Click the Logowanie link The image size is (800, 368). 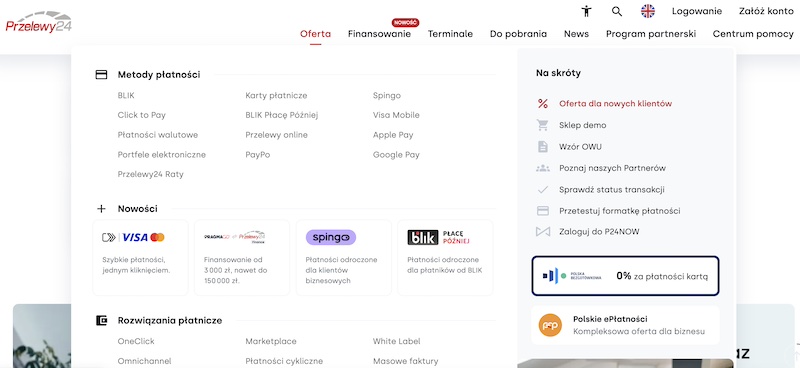696,11
